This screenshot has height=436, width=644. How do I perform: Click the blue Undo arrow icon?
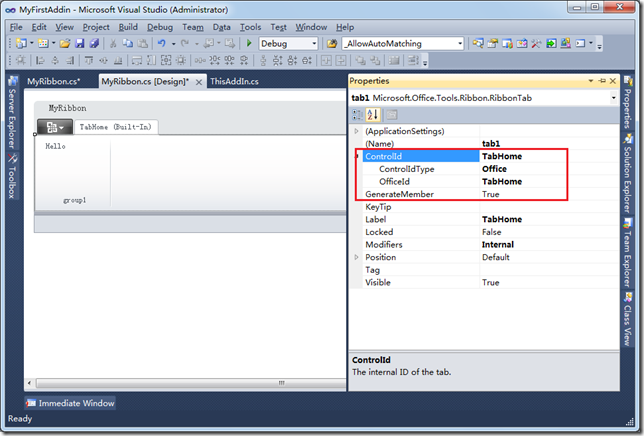[162, 43]
